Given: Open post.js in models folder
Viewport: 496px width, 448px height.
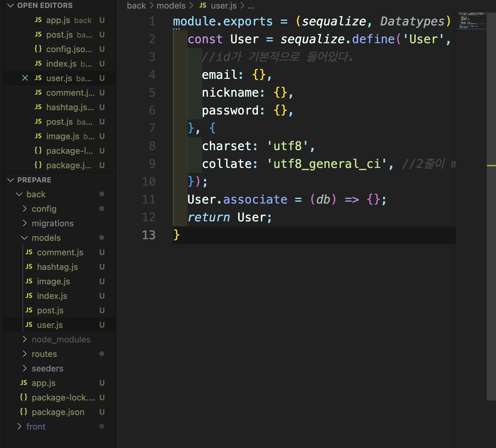Looking at the screenshot, I should (60, 310).
